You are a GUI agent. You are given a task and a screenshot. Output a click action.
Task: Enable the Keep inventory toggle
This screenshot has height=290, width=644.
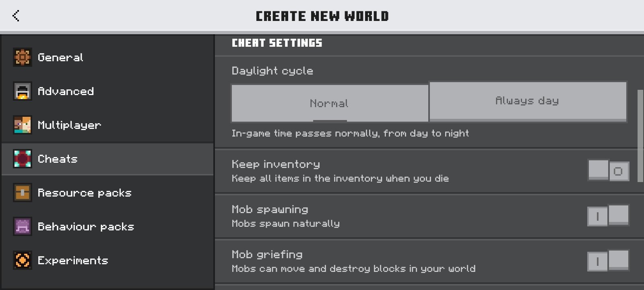coord(608,170)
